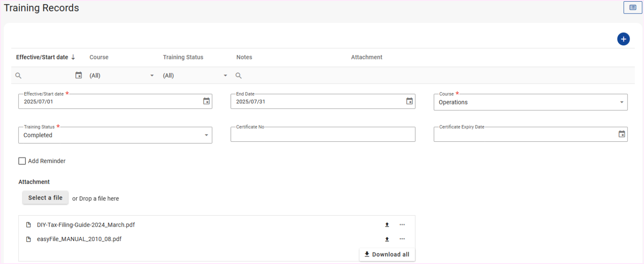Open calendar picker for Effective/Start date field
This screenshot has height=264, width=644.
coord(206,101)
